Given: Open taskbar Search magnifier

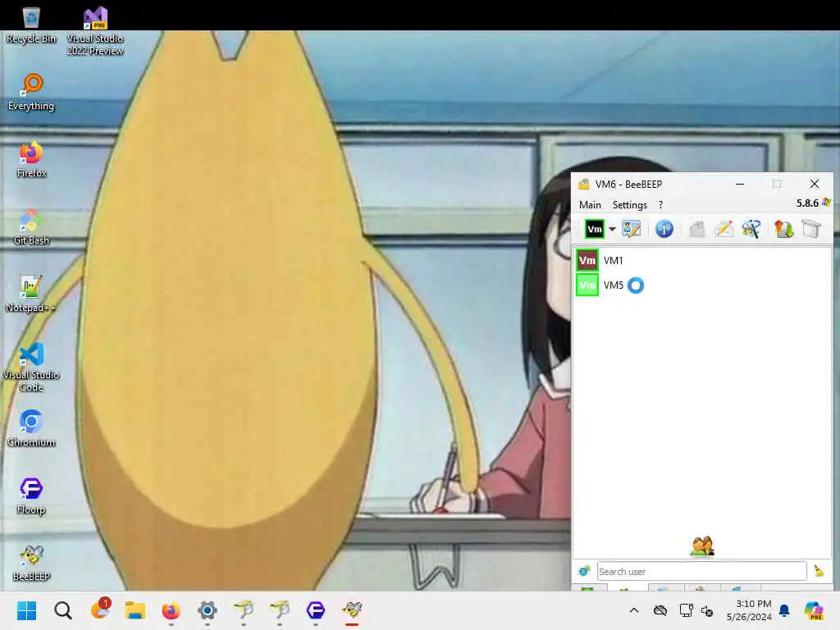Looking at the screenshot, I should [62, 610].
